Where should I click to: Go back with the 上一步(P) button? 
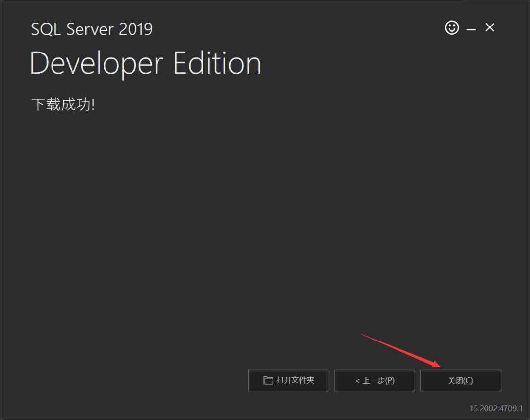374,380
